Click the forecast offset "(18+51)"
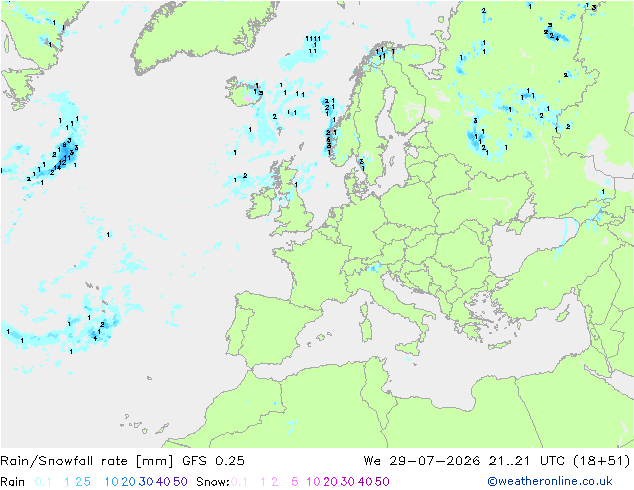 coord(602,461)
